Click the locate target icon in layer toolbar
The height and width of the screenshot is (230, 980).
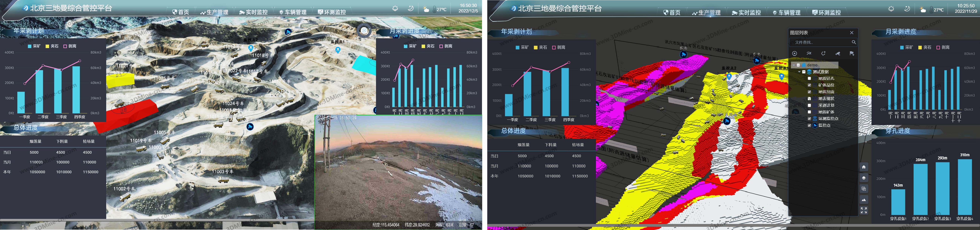795,53
